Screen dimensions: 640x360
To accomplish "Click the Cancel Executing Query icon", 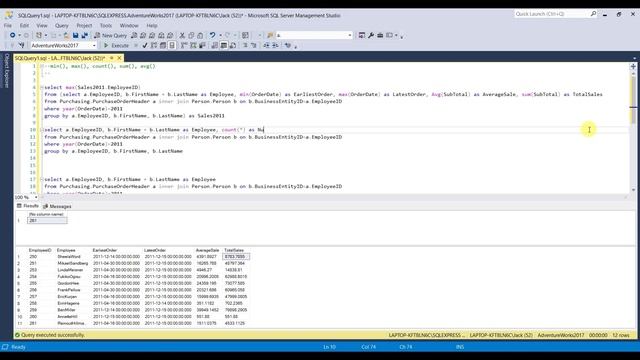I will pos(136,46).
